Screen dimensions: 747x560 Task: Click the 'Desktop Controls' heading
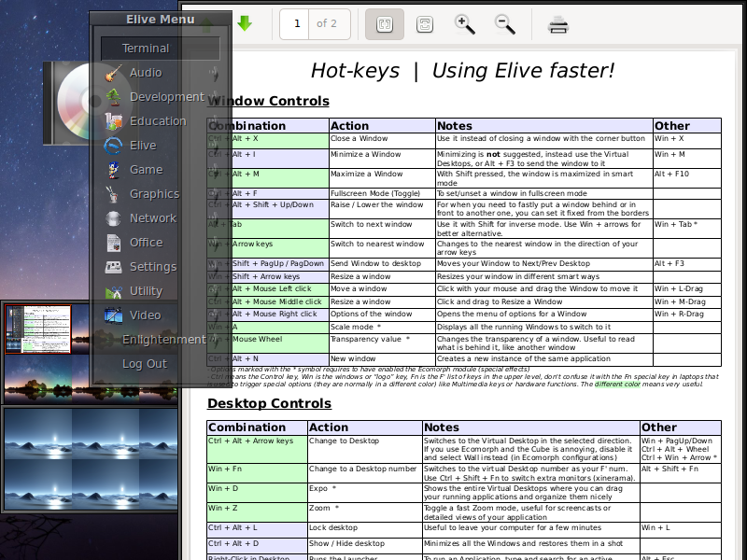pyautogui.click(x=269, y=403)
